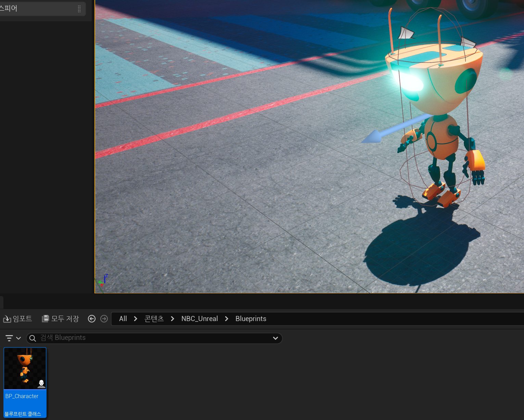Expand the chevron after the All breadcrumb
This screenshot has width=524, height=420.
136,319
